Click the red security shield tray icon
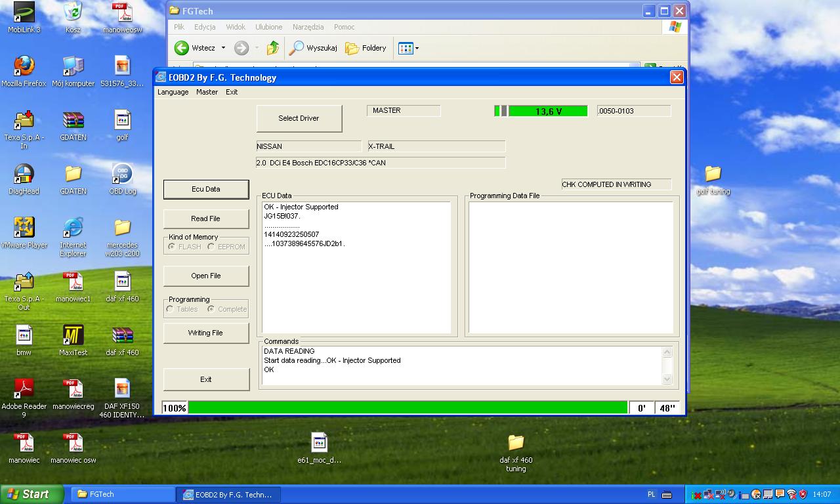This screenshot has width=840, height=504. pos(803,494)
